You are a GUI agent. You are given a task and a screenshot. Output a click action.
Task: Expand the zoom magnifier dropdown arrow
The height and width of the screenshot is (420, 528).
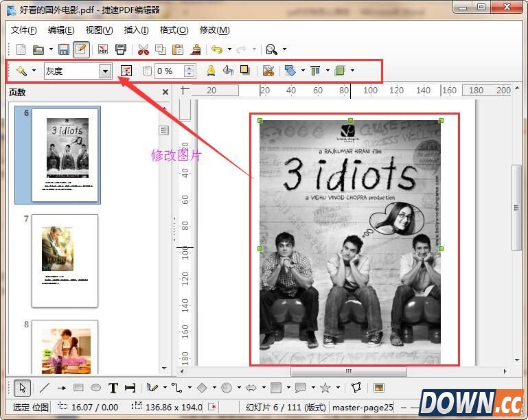click(284, 49)
